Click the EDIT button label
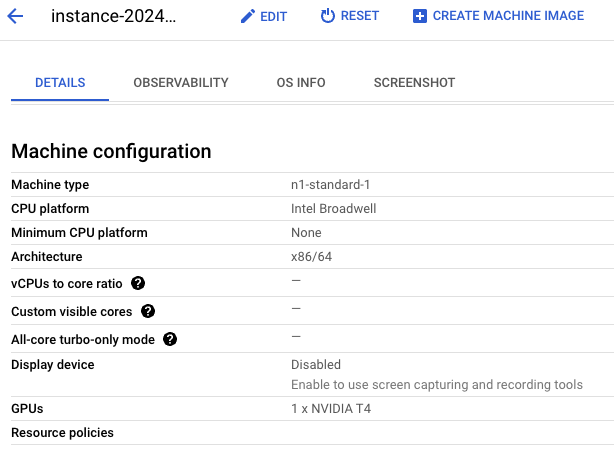The height and width of the screenshot is (455, 614). pyautogui.click(x=273, y=16)
